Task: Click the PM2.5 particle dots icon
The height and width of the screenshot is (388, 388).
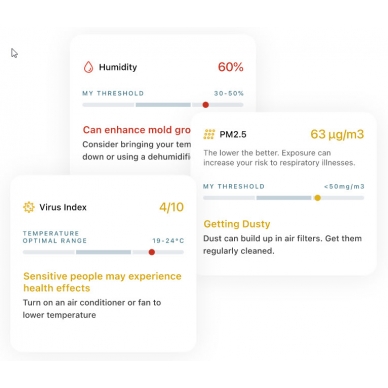Action: [x=209, y=134]
